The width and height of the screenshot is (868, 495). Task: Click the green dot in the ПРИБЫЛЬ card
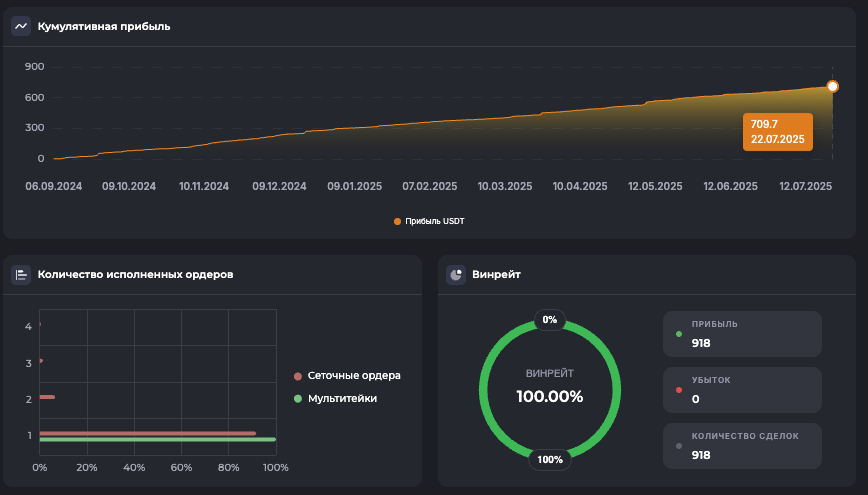pyautogui.click(x=679, y=334)
